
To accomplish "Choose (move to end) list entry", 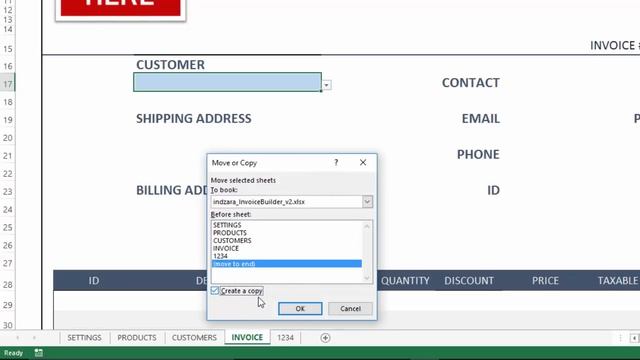I will click(287, 264).
